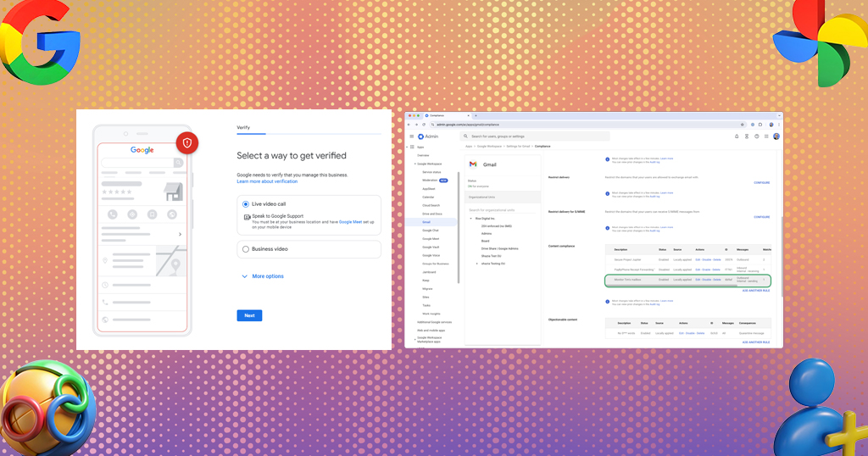The width and height of the screenshot is (868, 456).
Task: Expand the shazia Testing OU unit
Action: pyautogui.click(x=477, y=264)
